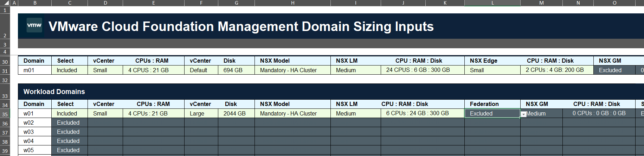
Task: Select column H header
Action: coord(292,3)
